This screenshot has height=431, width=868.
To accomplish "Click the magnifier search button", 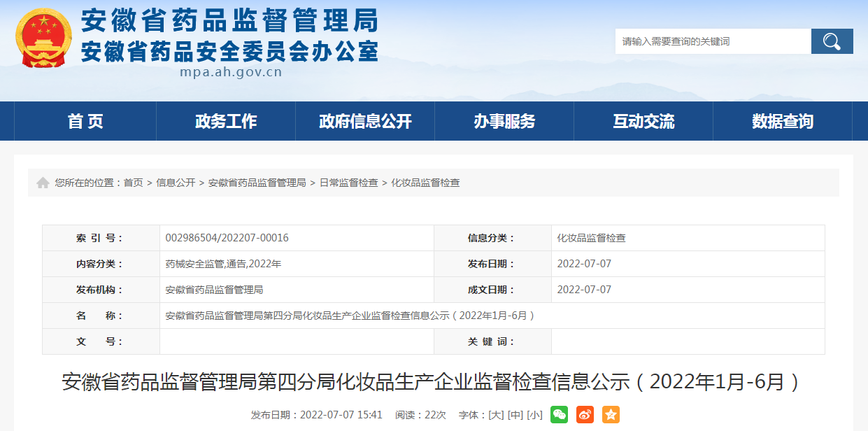I will 832,41.
